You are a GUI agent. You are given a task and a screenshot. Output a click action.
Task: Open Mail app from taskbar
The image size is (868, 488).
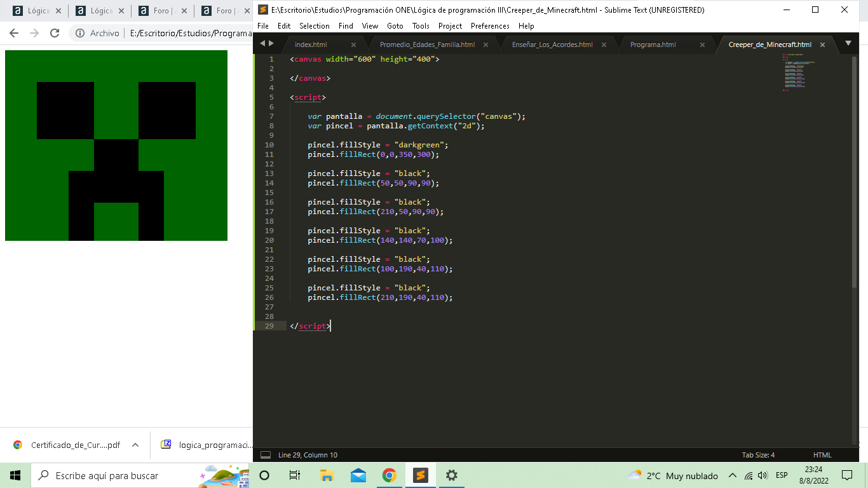pyautogui.click(x=358, y=475)
